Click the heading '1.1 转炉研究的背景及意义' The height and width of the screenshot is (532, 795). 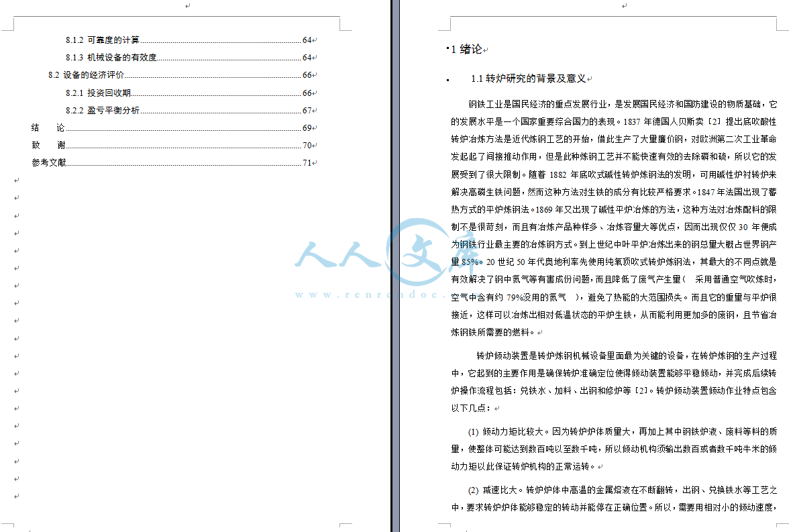tap(528, 78)
